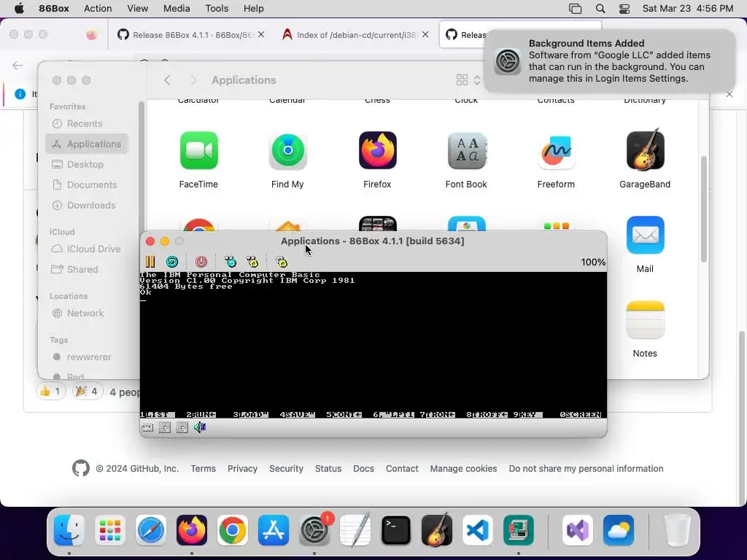Click the Docs footer link
Viewport: 747px width, 560px height.
(x=363, y=469)
